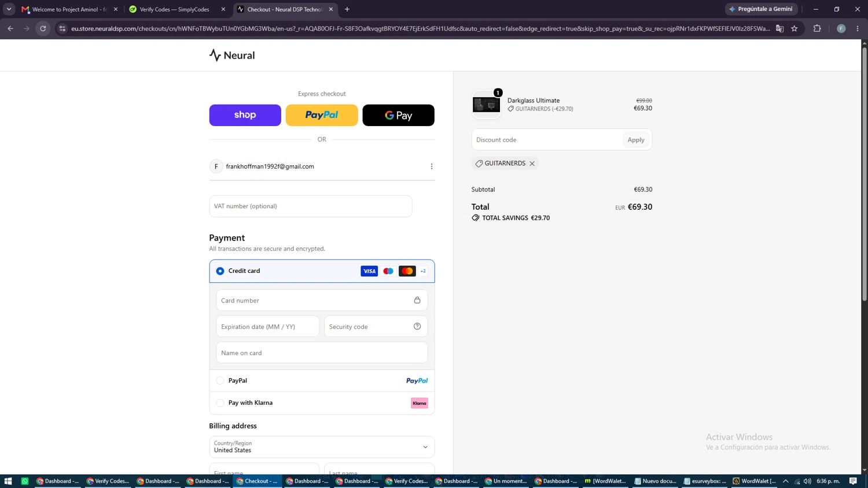
Task: Open the Nuevo docu... taskbar item
Action: tap(656, 481)
